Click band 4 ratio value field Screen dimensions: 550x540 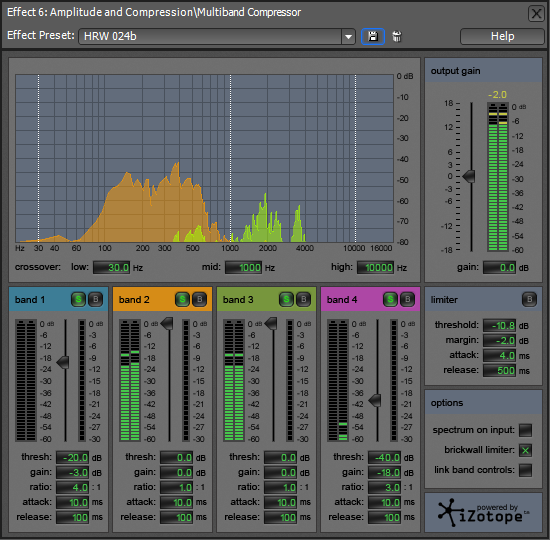pos(384,487)
